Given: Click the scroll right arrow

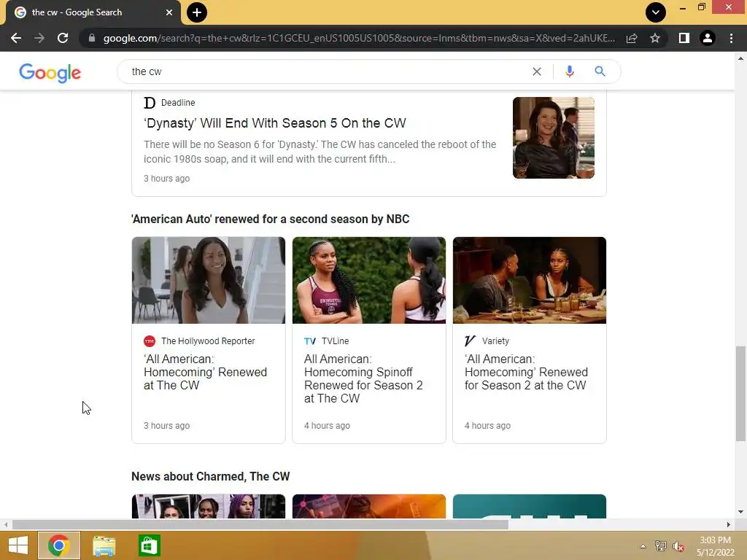Looking at the screenshot, I should (729, 524).
